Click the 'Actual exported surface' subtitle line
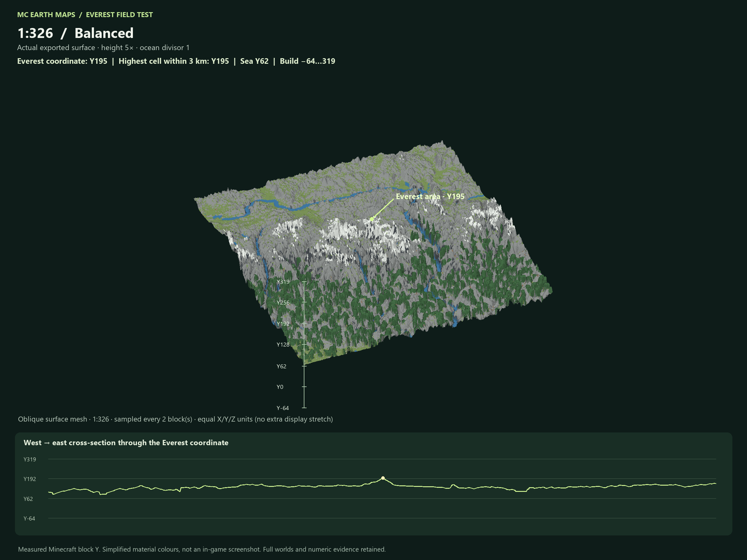 (103, 48)
